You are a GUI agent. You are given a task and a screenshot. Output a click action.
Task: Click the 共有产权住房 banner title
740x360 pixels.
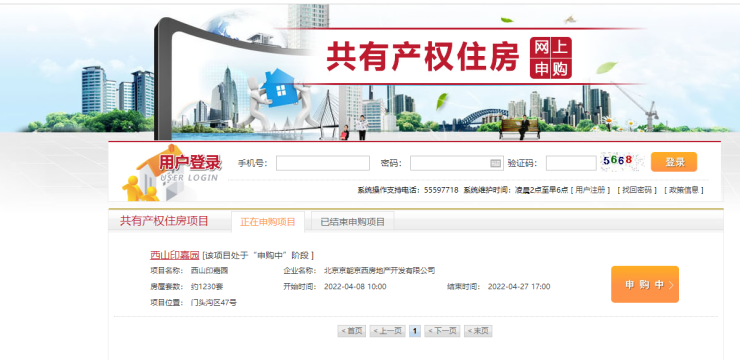(423, 57)
